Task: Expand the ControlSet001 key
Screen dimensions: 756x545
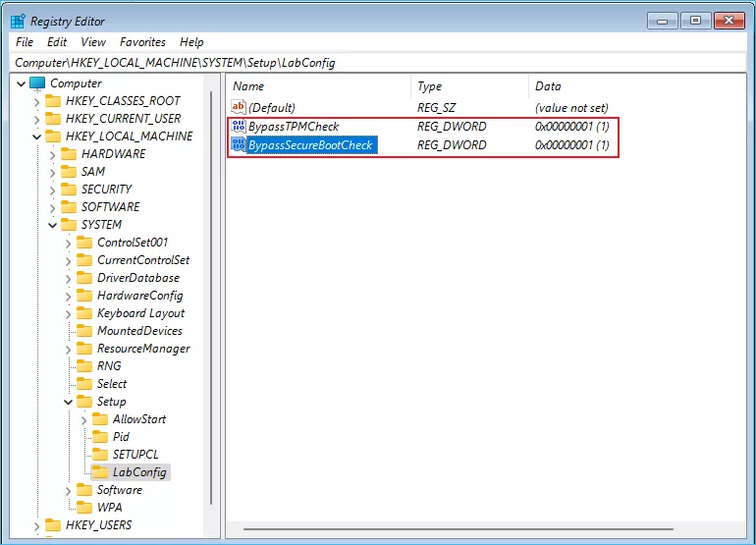Action: [68, 244]
